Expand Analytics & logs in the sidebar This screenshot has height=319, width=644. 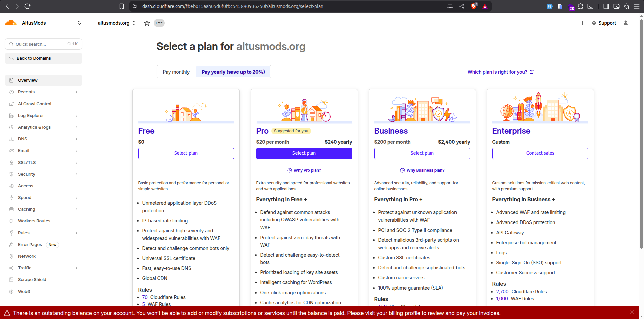pyautogui.click(x=35, y=127)
